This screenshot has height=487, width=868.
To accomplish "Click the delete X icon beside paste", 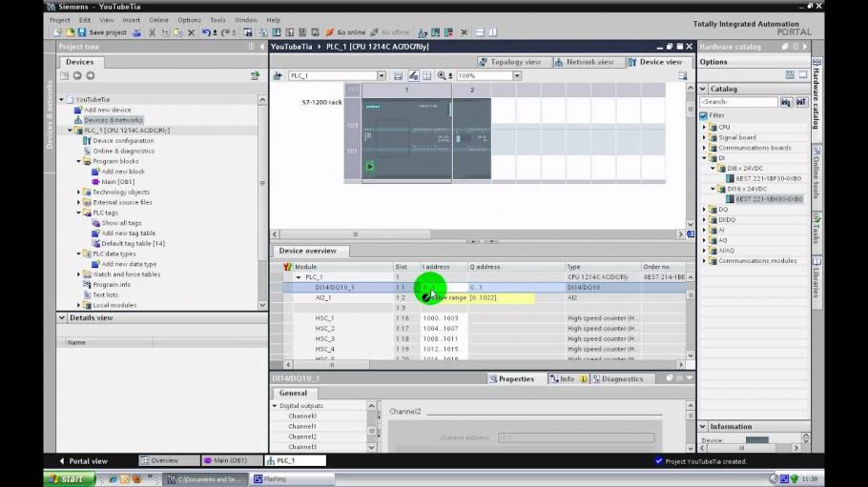I will tap(192, 32).
